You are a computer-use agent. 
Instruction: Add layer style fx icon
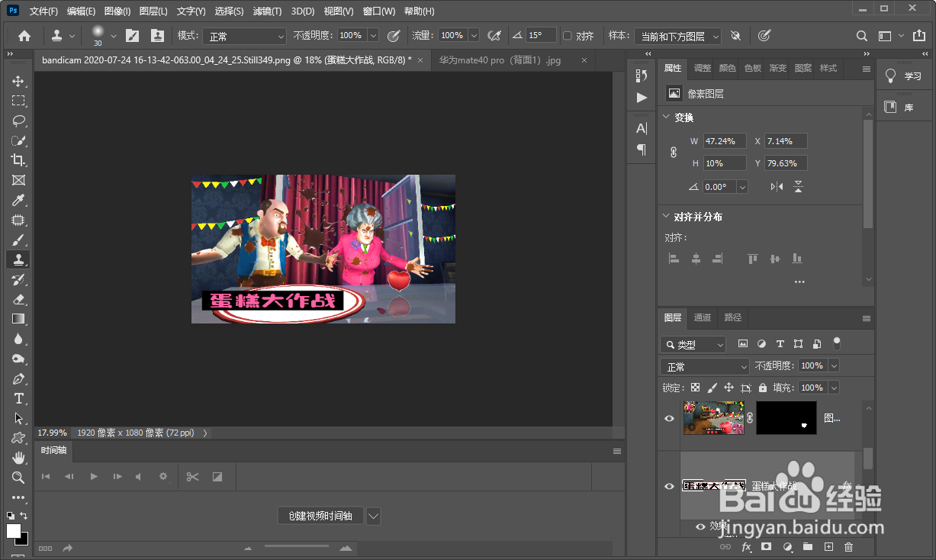pos(746,547)
